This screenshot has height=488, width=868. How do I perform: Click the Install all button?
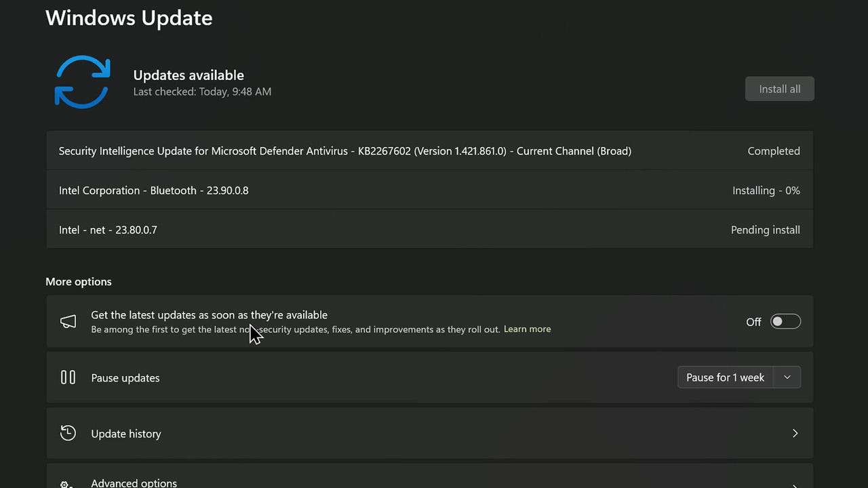coord(780,89)
